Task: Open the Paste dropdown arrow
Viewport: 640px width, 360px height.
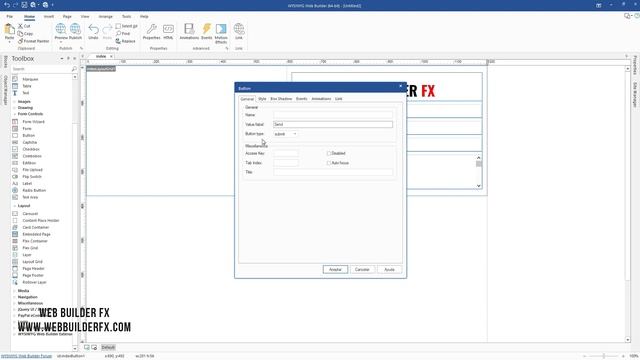Action: coord(9,42)
